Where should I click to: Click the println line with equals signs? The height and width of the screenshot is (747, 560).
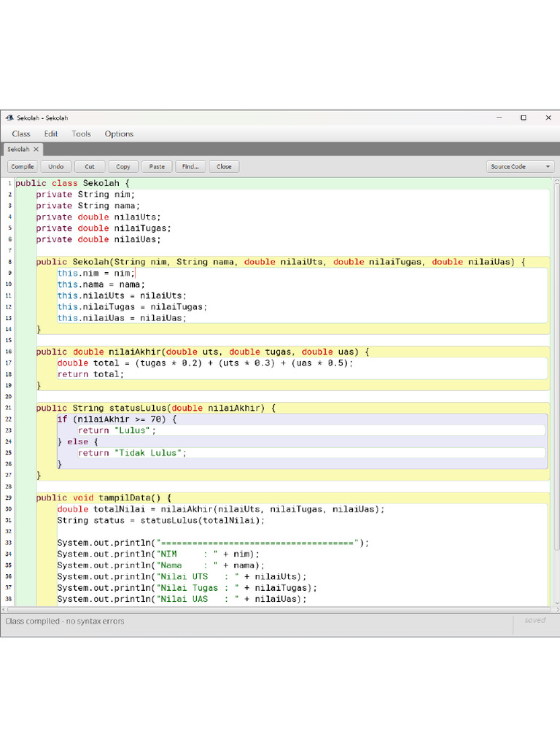click(x=213, y=543)
